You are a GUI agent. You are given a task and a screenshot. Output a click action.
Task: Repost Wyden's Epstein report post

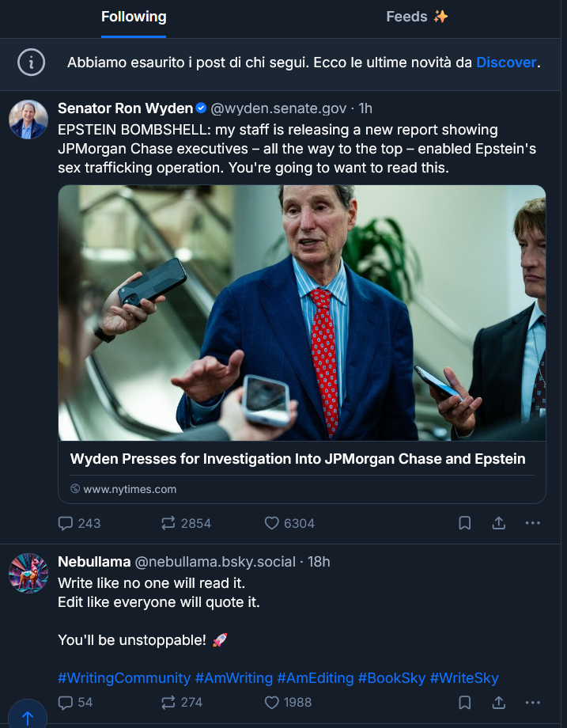(168, 523)
